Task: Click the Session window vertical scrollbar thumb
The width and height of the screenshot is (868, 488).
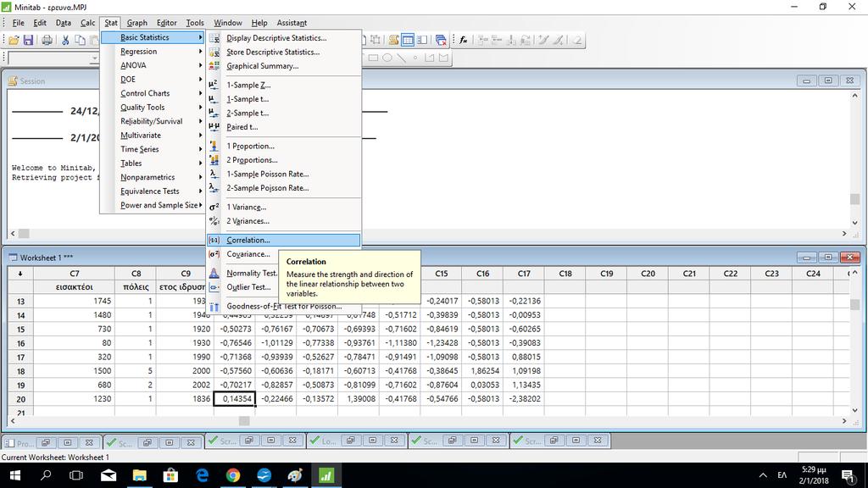Action: point(854,199)
